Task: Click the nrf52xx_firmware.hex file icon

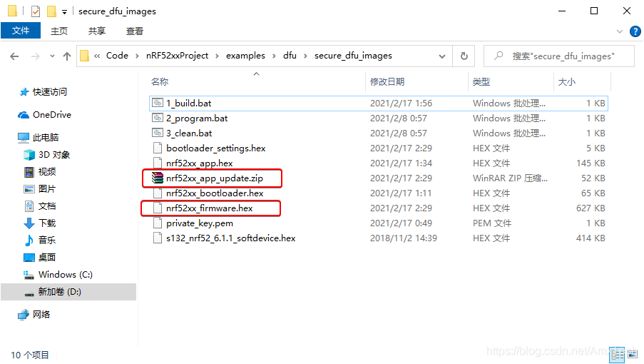Action: (158, 208)
